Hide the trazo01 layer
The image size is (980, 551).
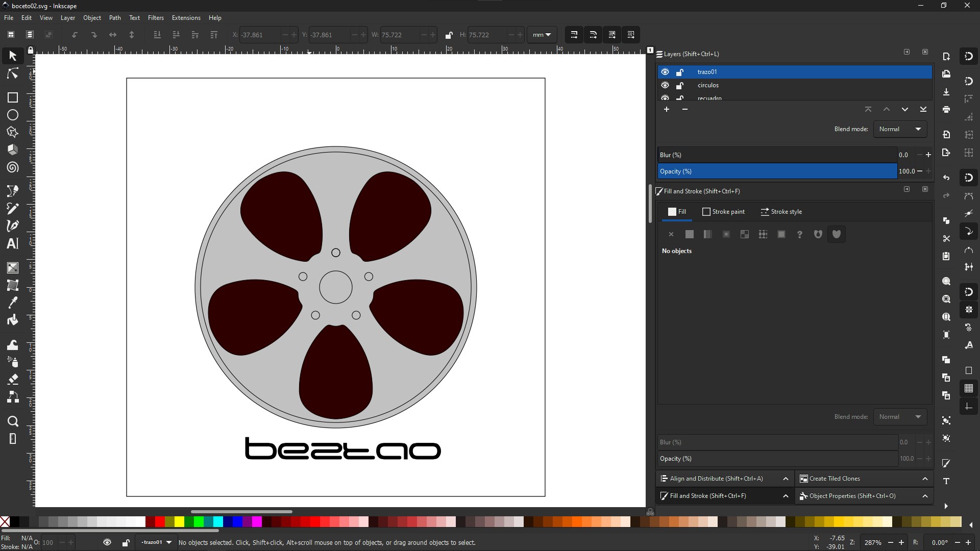click(x=665, y=72)
